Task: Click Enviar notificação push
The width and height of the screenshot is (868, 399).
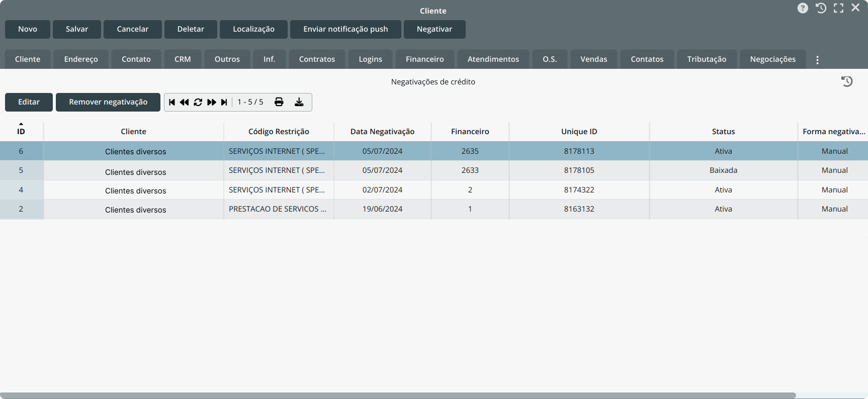Action: tap(345, 29)
